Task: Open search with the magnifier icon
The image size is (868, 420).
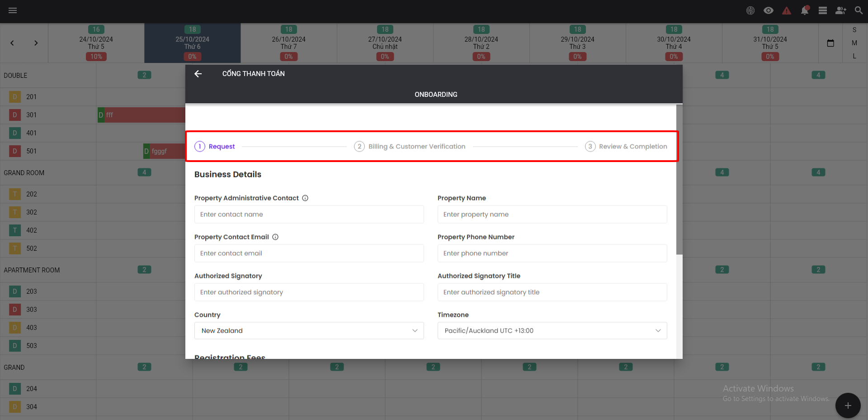Action: [859, 10]
